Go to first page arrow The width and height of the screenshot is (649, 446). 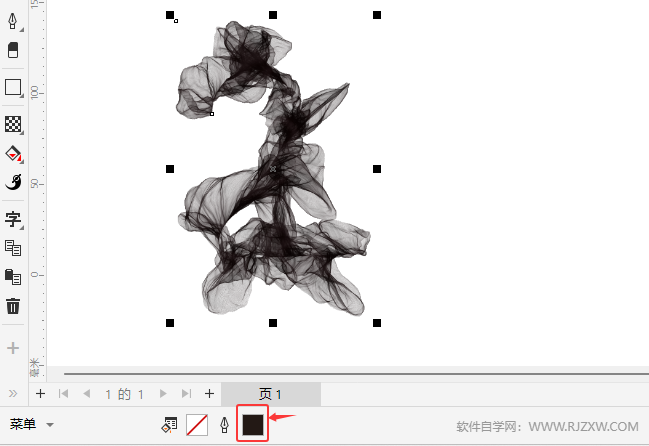point(63,393)
